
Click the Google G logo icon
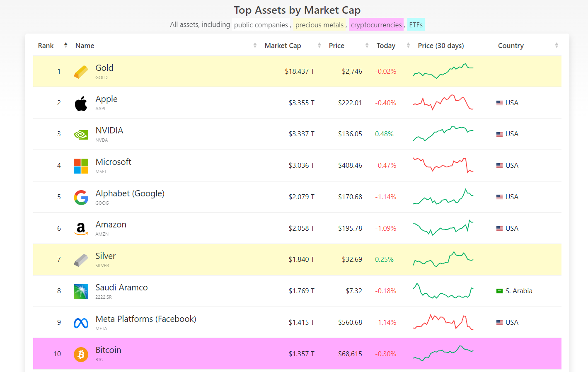point(81,198)
